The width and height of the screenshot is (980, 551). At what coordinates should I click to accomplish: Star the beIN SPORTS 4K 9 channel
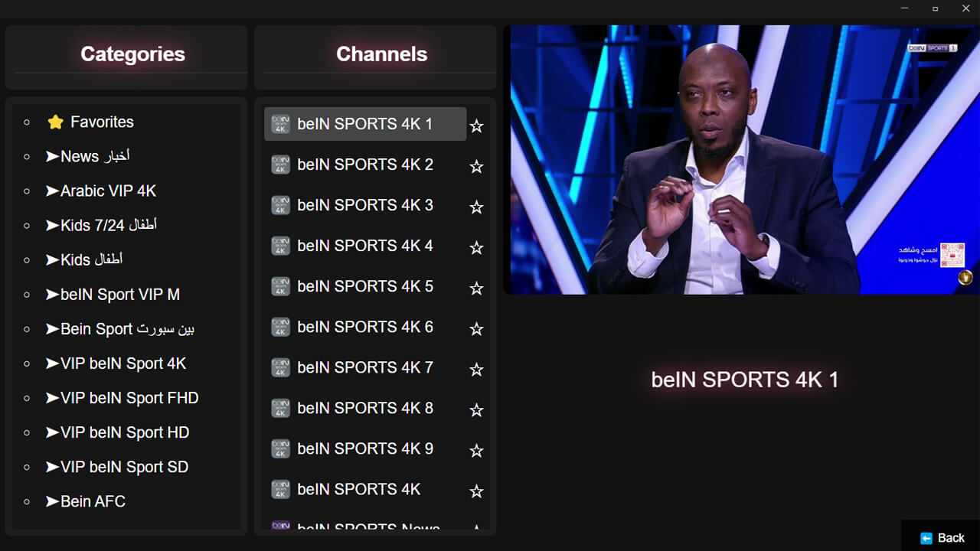(x=476, y=450)
